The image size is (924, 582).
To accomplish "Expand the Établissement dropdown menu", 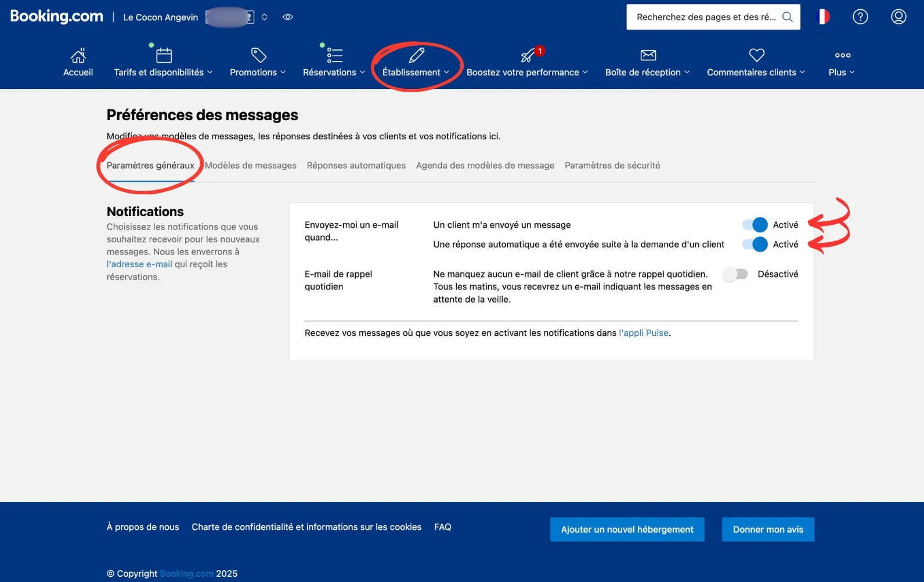I will [416, 72].
